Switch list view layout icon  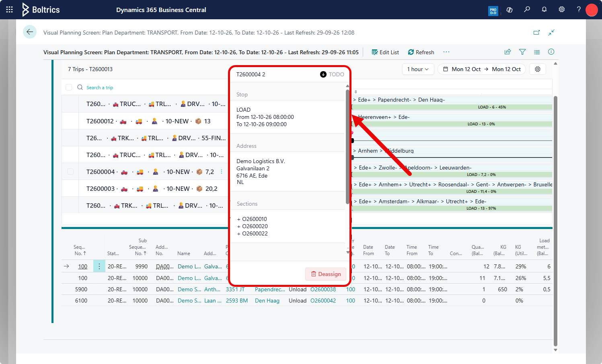(x=537, y=52)
